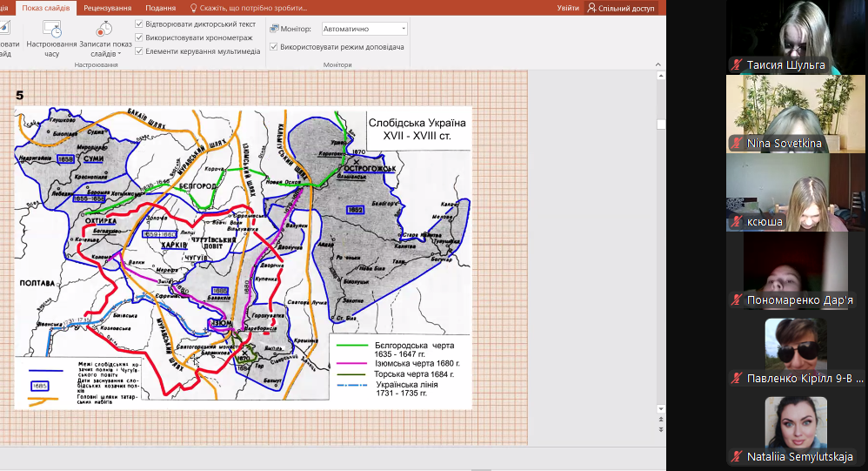868x471 pixels.
Task: Toggle Відтворювати дикторський текст checkbox
Action: (139, 24)
